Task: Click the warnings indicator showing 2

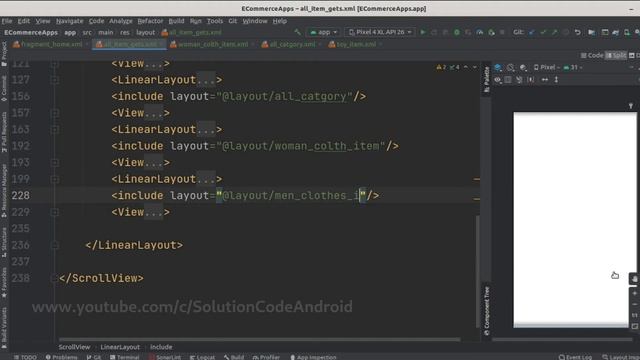Action: coord(441,67)
